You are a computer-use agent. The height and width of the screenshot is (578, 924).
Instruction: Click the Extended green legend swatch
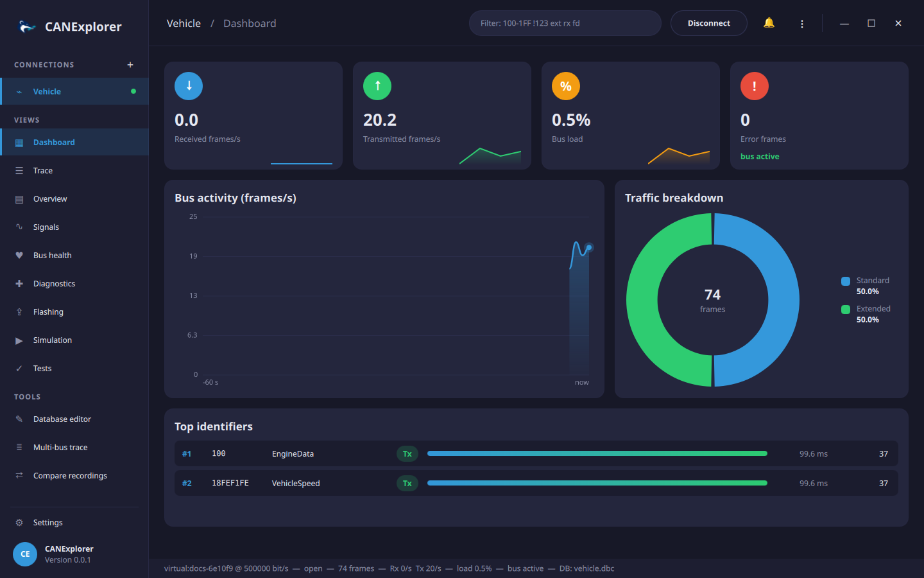click(846, 310)
